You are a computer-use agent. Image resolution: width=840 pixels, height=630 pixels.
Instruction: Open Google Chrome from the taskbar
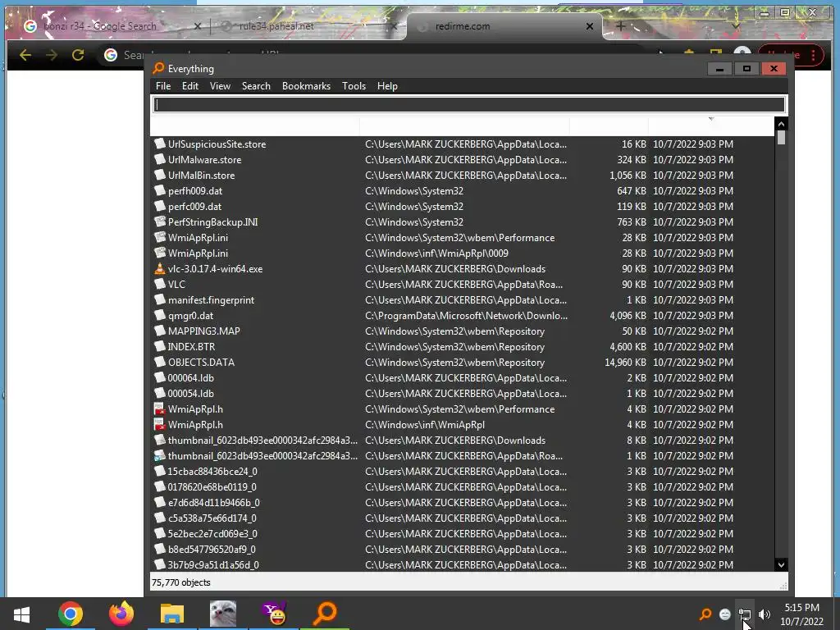71,614
